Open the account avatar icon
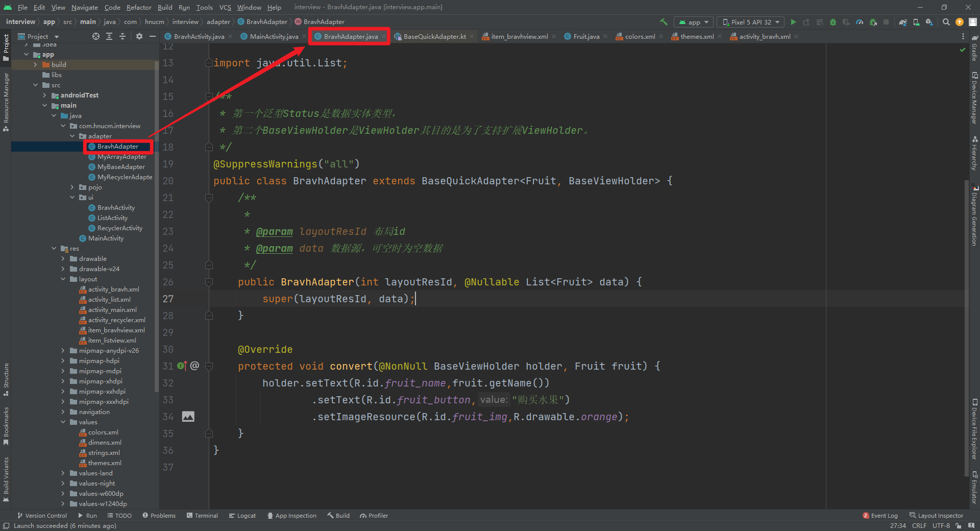980x531 pixels. tap(973, 22)
